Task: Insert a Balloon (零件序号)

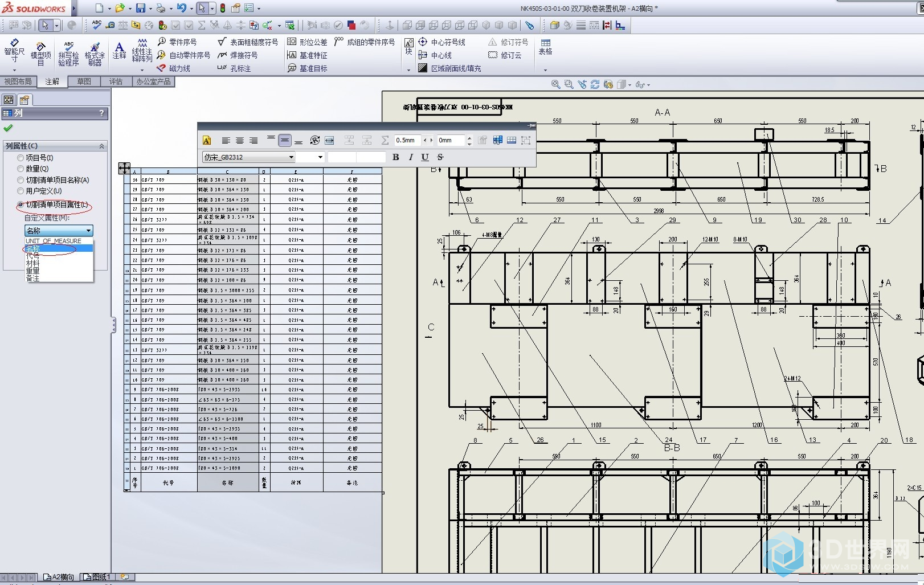Action: [177, 42]
